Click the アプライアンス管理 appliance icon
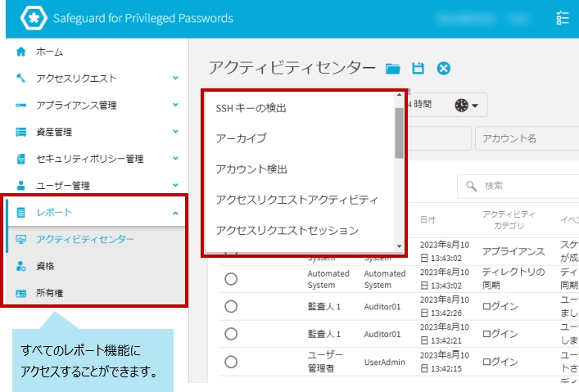579x392 pixels. tap(21, 106)
